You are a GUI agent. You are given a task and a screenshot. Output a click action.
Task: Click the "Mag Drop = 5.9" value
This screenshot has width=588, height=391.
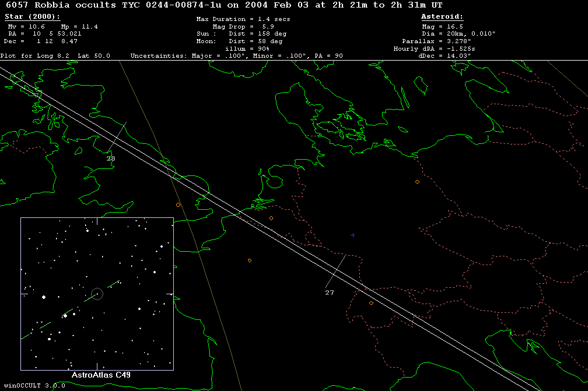pyautogui.click(x=243, y=27)
